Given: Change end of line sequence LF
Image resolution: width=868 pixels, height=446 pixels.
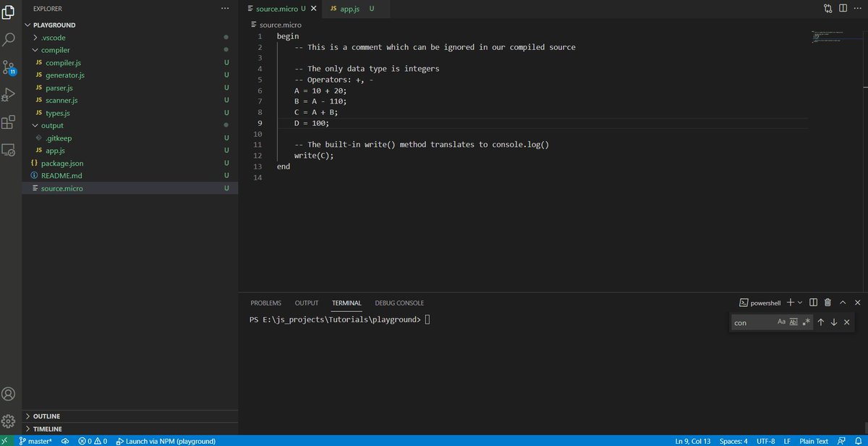Looking at the screenshot, I should 787,441.
